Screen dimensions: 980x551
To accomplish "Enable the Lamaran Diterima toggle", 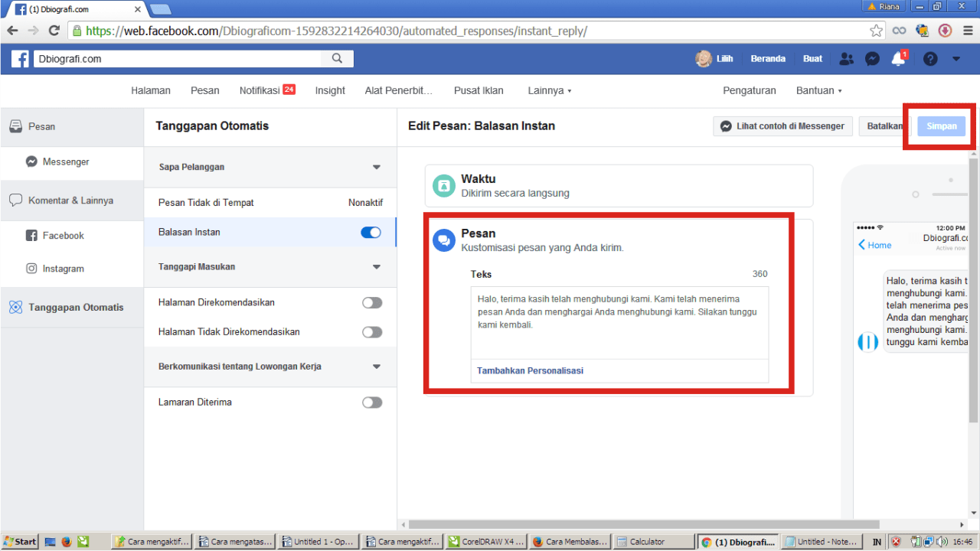I will coord(372,402).
